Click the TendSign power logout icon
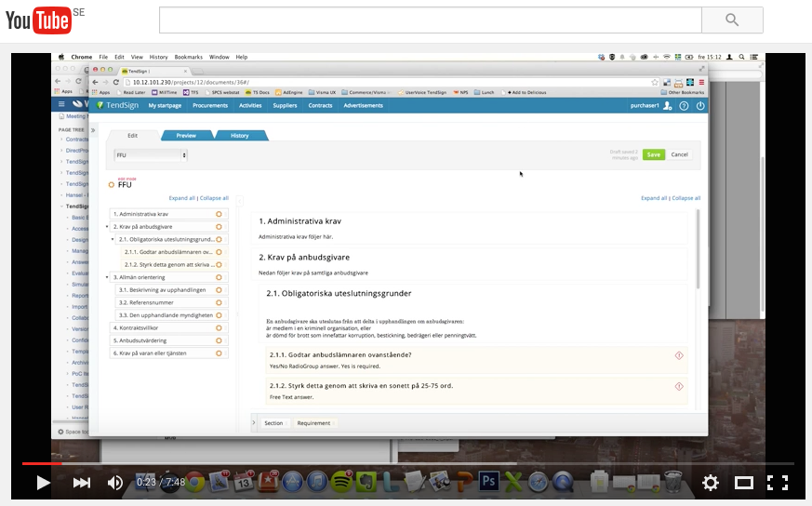 tap(700, 106)
